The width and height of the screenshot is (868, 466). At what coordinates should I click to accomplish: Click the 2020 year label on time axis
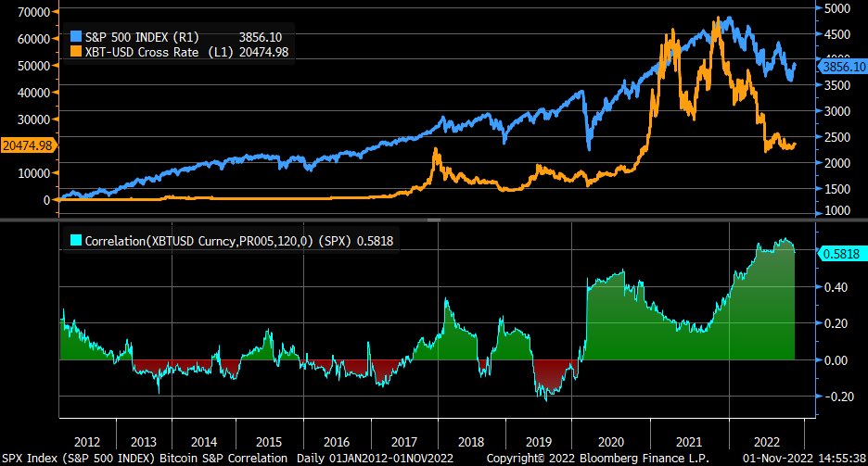611,442
